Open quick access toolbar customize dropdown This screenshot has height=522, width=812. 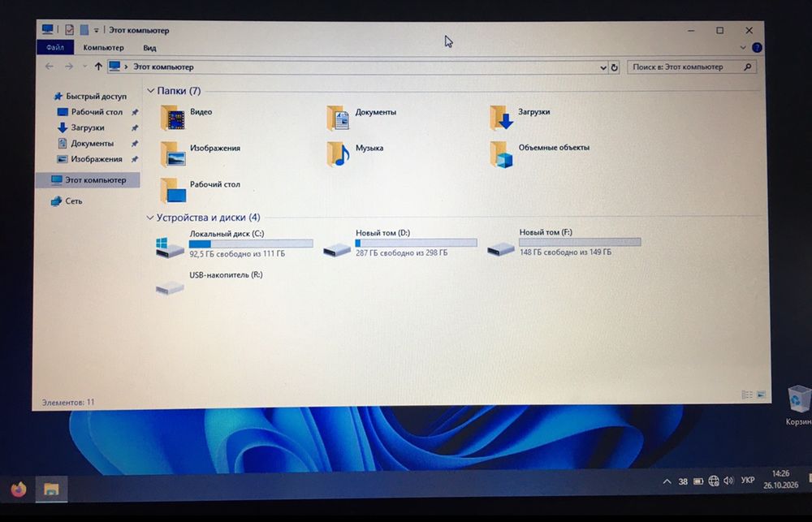(97, 31)
